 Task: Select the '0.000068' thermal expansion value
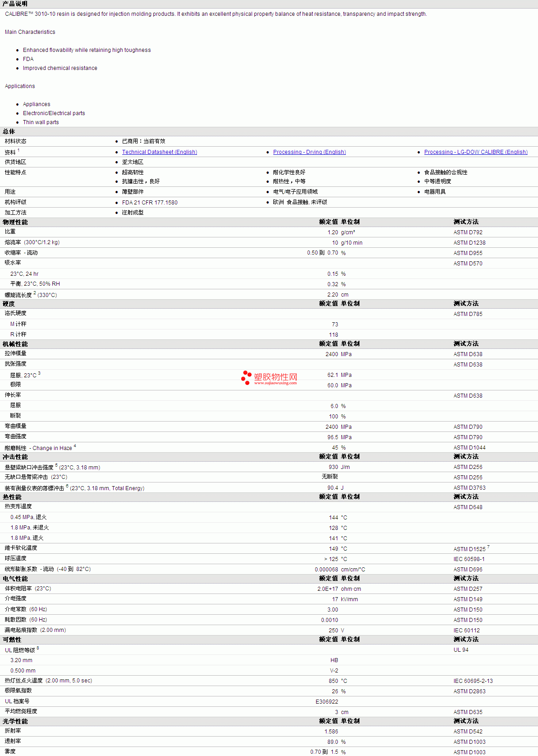point(326,570)
